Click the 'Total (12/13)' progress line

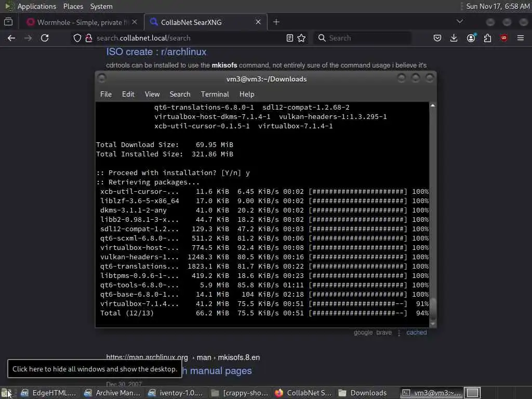point(264,313)
